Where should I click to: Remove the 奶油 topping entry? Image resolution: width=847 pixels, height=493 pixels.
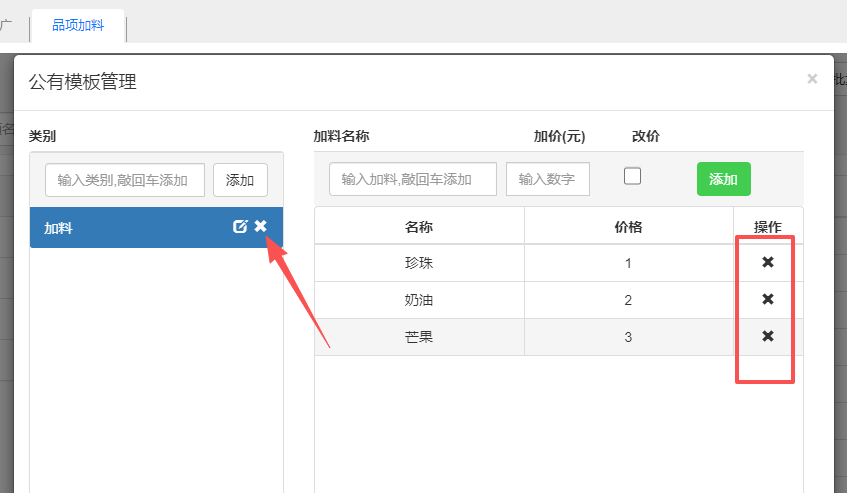click(768, 299)
